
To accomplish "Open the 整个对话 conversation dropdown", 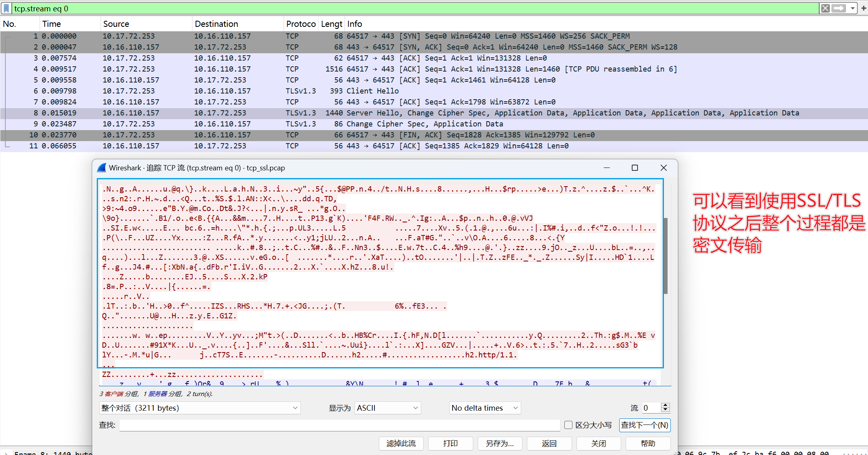I will coord(200,408).
